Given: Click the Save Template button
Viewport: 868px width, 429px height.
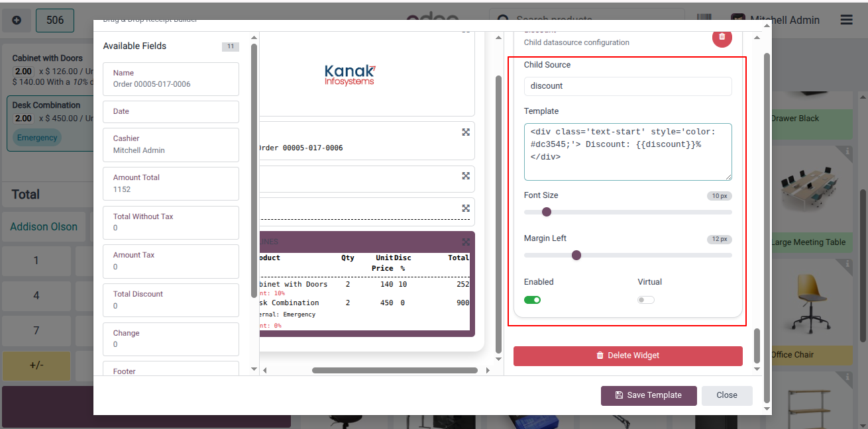Looking at the screenshot, I should (x=649, y=395).
